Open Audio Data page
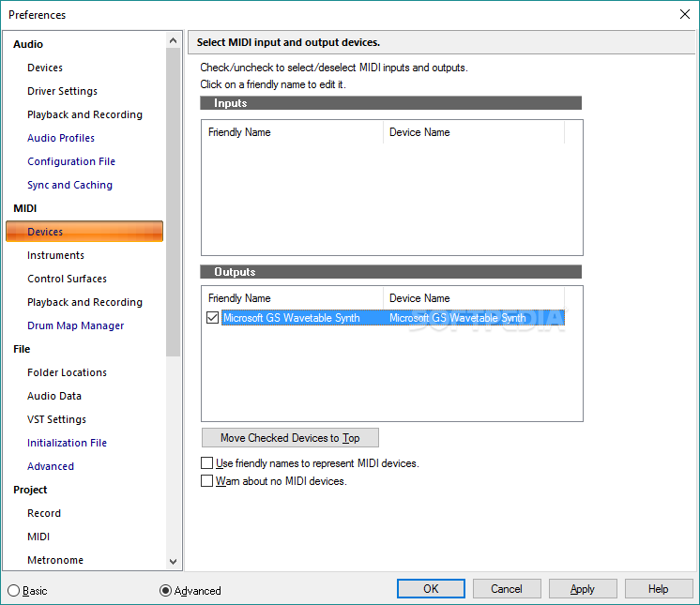Screen dimensions: 700x605 coord(54,396)
